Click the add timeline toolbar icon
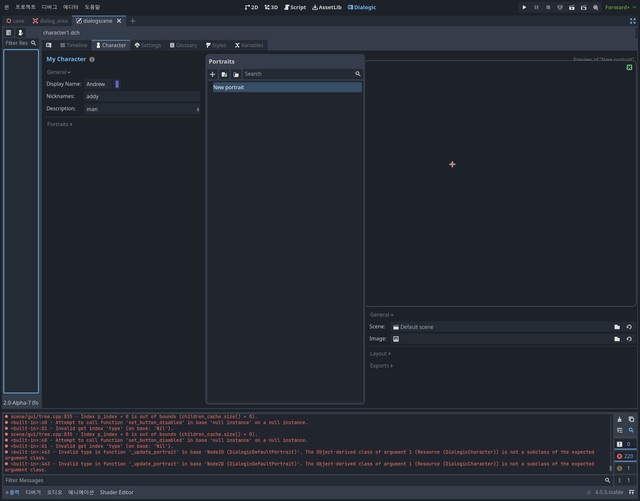Image resolution: width=640 pixels, height=501 pixels. coord(9,33)
